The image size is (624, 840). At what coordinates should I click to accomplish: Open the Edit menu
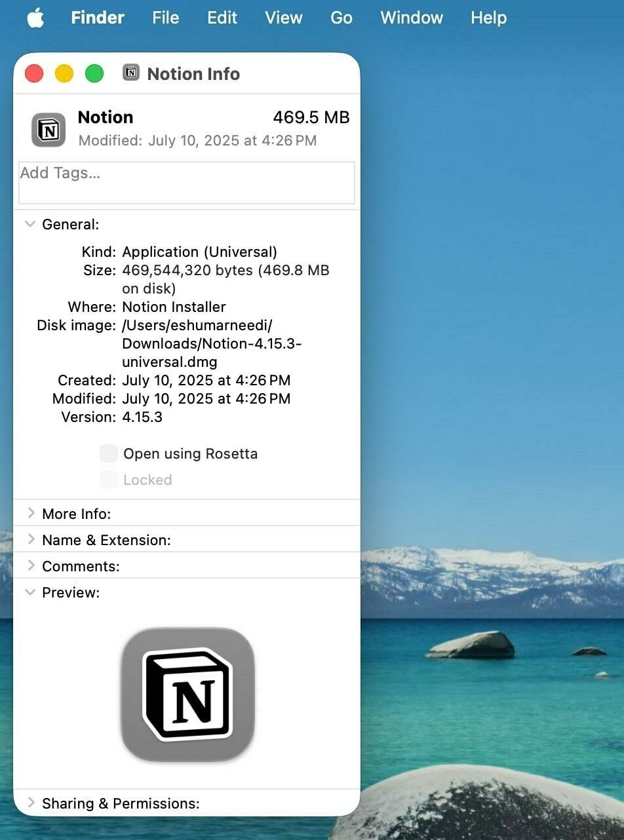click(222, 18)
